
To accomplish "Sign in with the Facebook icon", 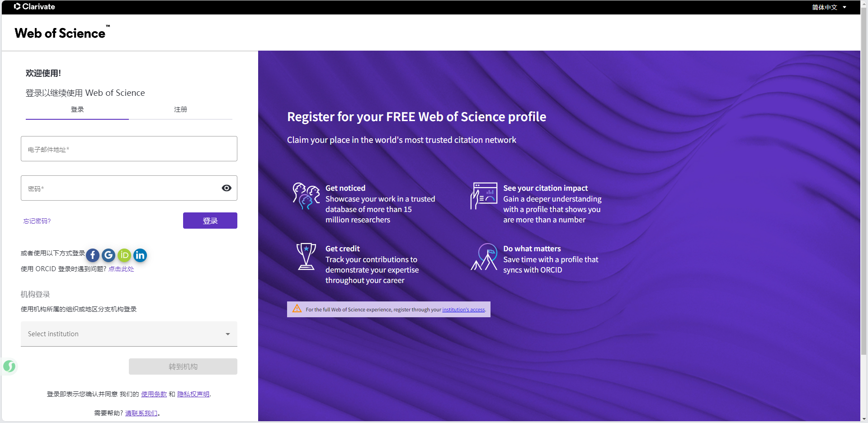I will 93,255.
